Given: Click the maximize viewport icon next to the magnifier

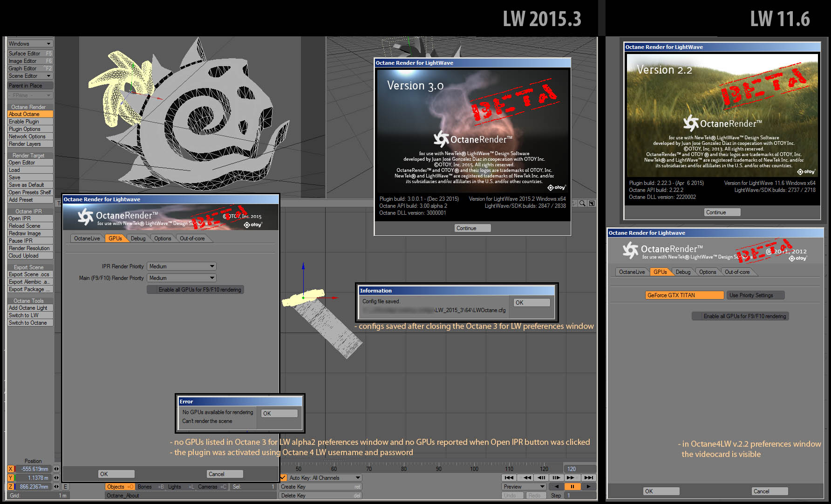Looking at the screenshot, I should tap(592, 204).
